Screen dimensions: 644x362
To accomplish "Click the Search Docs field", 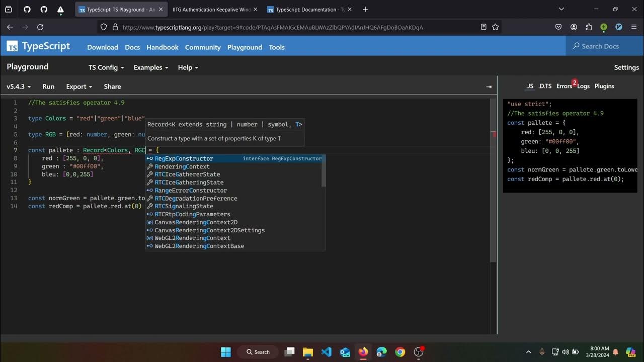I will tap(605, 46).
